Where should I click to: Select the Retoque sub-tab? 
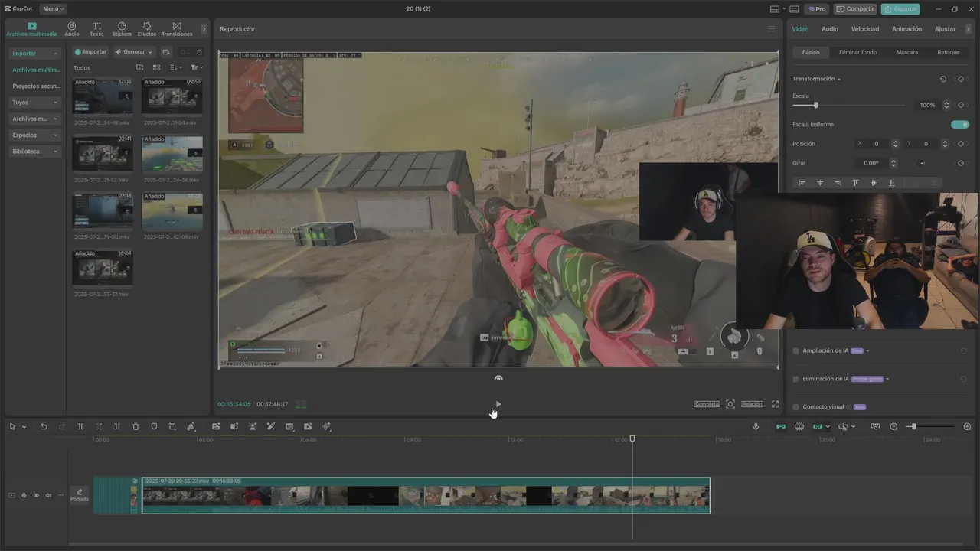[x=949, y=52]
